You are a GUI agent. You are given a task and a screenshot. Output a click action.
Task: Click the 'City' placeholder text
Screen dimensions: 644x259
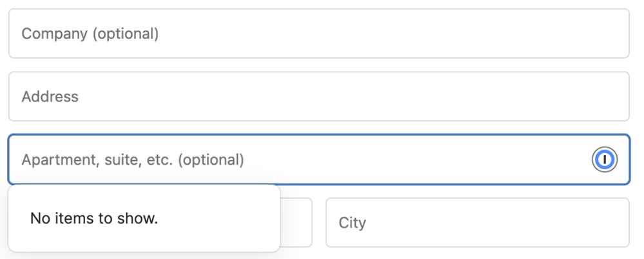352,223
